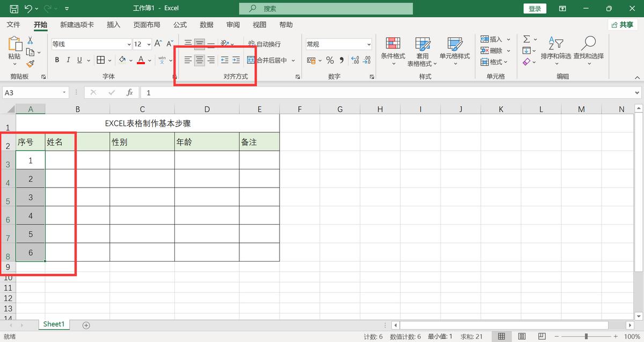The width and height of the screenshot is (644, 342).
Task: Open the 公式 ribbon tab
Action: (180, 24)
